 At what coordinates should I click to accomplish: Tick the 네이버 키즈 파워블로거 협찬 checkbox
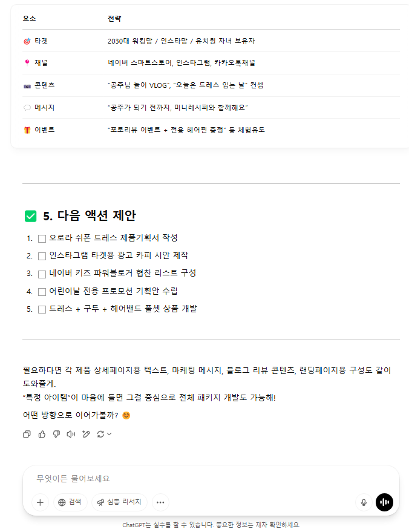(x=42, y=274)
